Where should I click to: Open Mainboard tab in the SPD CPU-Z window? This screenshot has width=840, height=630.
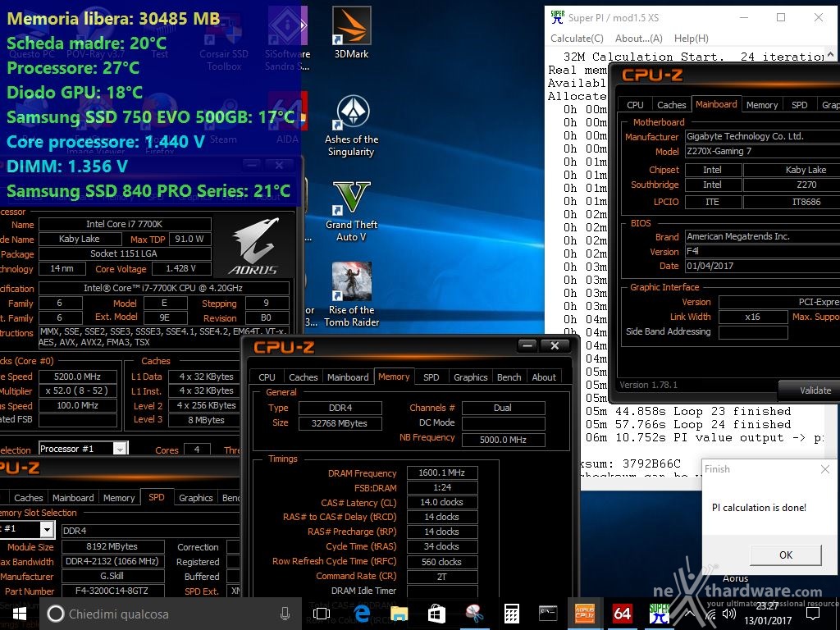coord(73,498)
